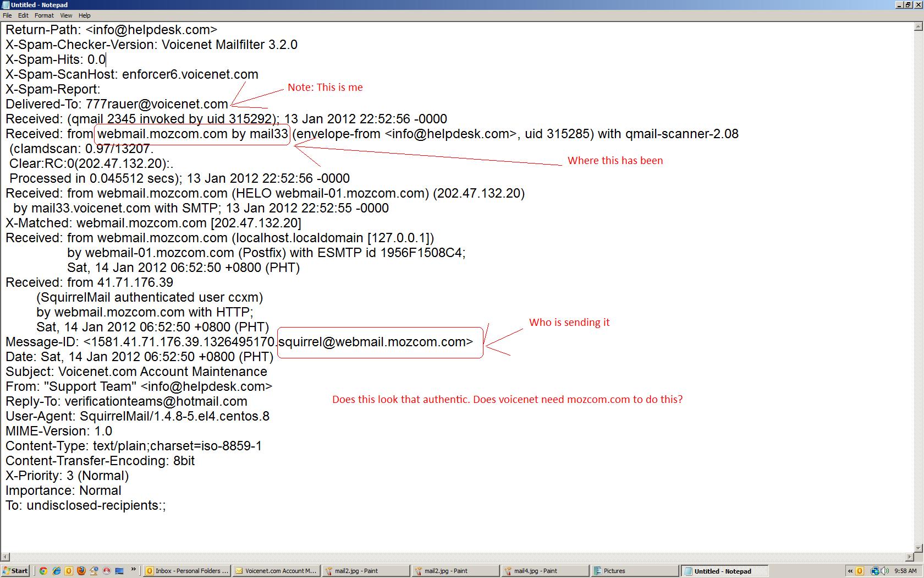Click the 'Postfix) with ESMTP id 1956F1508C4' line
Image resolution: width=924 pixels, height=578 pixels.
click(266, 253)
